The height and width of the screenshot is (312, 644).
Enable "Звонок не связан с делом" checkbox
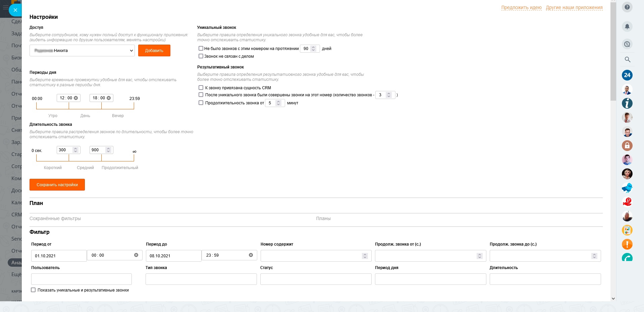201,56
